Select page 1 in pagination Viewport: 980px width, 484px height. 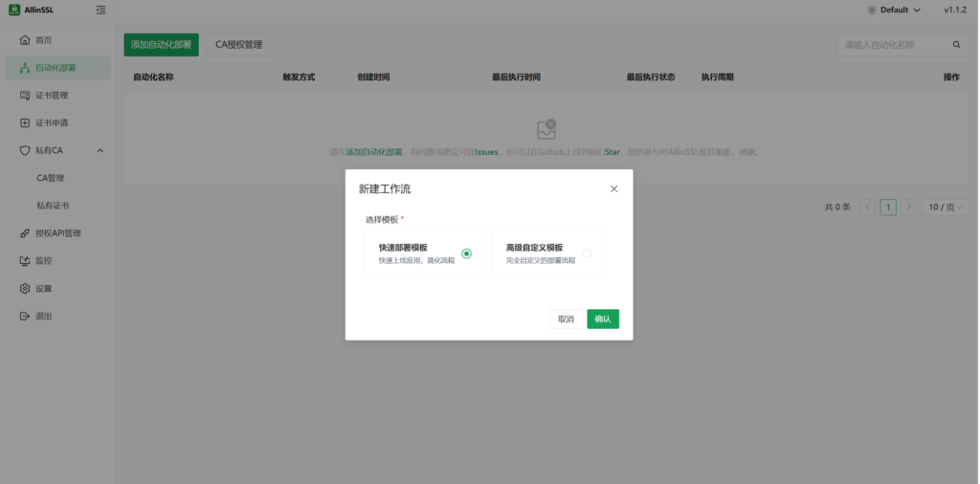888,208
